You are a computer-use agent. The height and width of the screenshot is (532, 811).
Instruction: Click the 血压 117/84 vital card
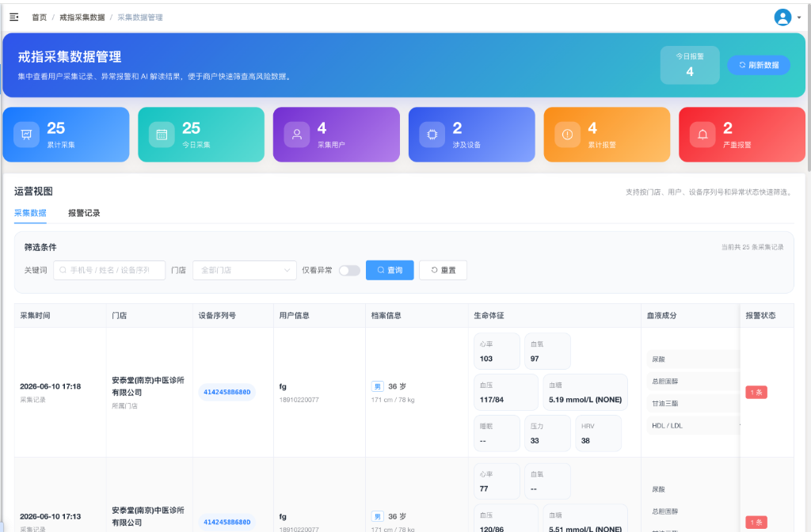point(506,393)
